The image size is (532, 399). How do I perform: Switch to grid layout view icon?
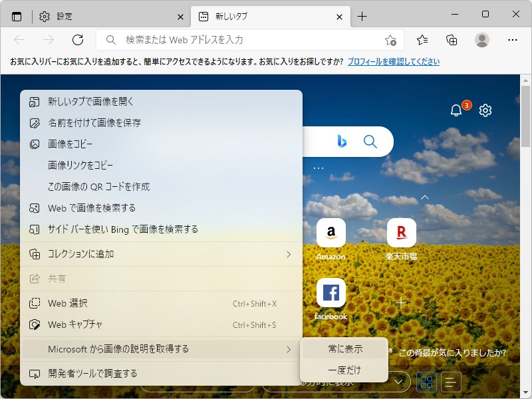point(426,382)
